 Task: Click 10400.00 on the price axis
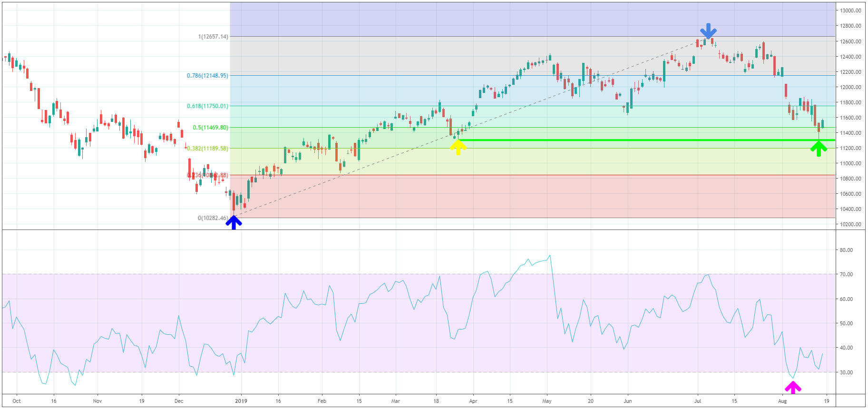pyautogui.click(x=850, y=209)
